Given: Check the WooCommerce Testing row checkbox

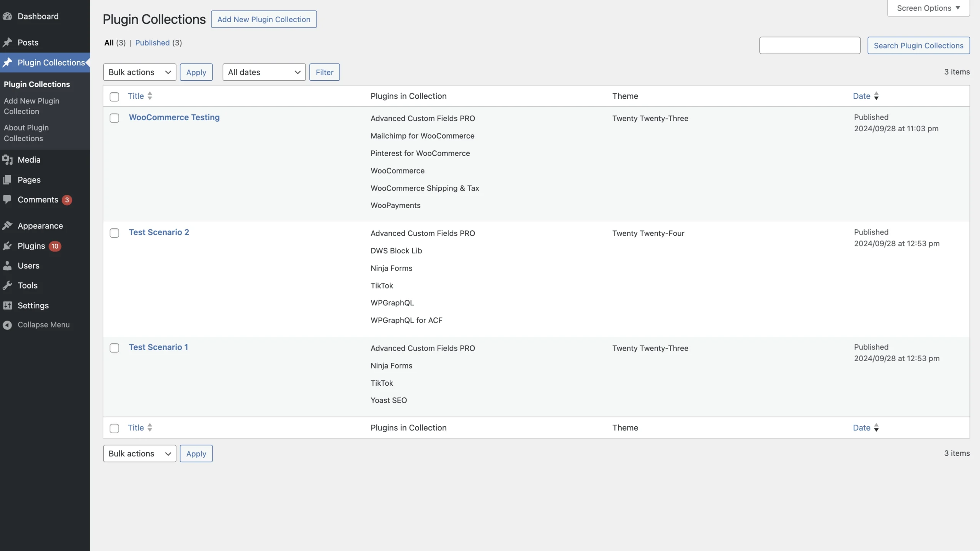Looking at the screenshot, I should pos(114,118).
